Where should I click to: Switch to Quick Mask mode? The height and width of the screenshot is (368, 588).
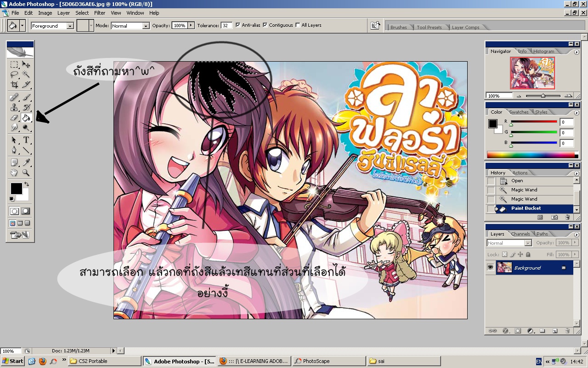point(26,211)
